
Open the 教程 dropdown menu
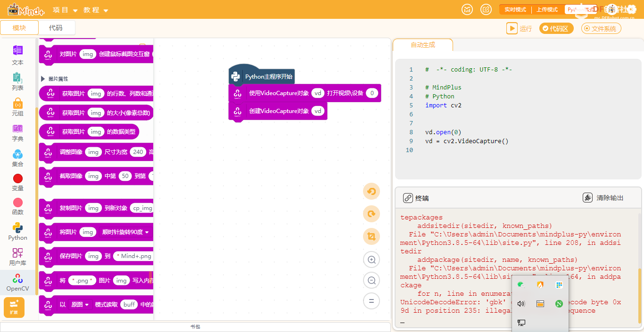pyautogui.click(x=96, y=10)
